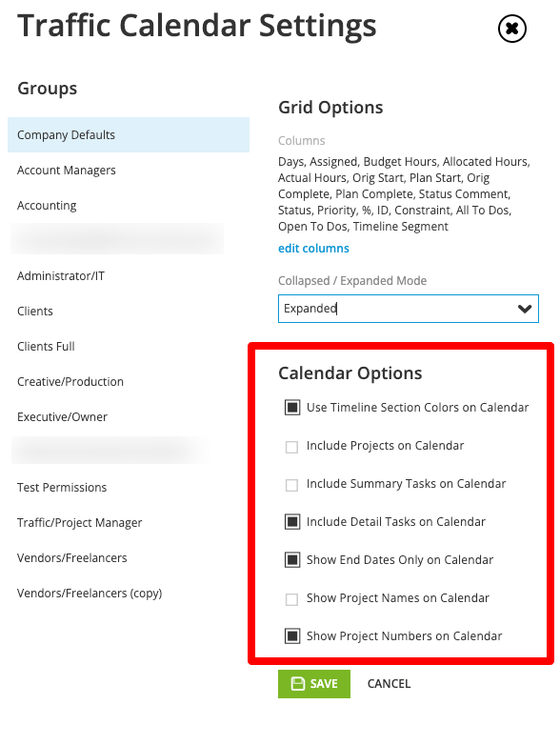Select the Company Defaults group

click(129, 135)
